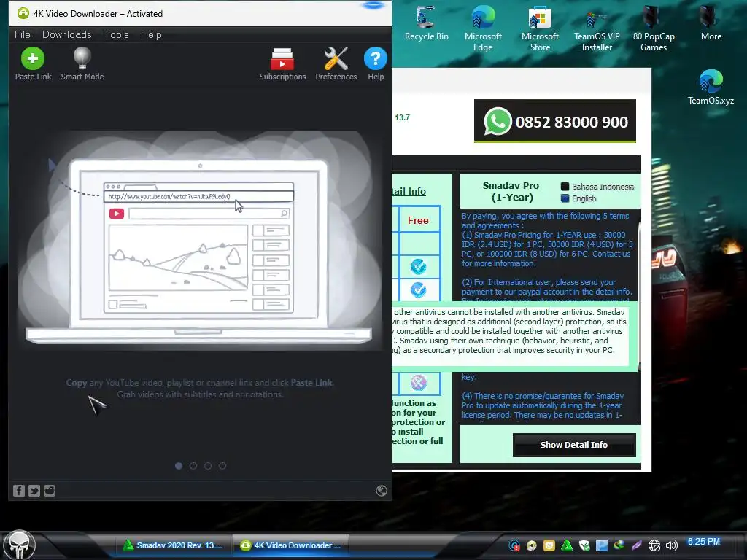Click the Smadav Pro (1-Year) heading
747x560 pixels.
click(x=511, y=192)
